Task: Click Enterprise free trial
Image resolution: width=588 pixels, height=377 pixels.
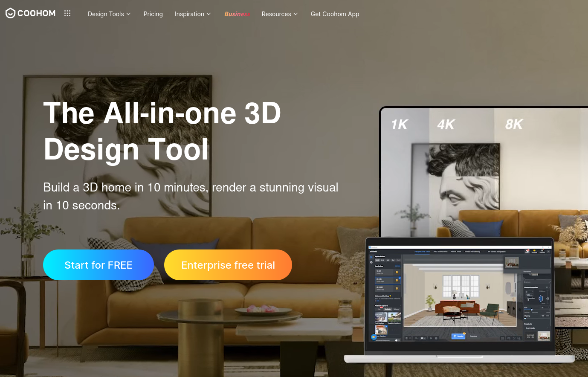Action: pyautogui.click(x=228, y=265)
